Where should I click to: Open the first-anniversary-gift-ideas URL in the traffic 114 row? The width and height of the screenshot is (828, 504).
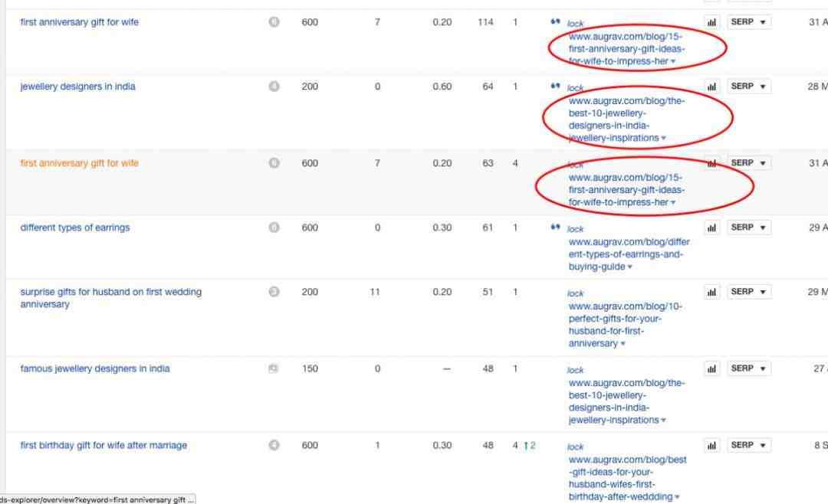[x=626, y=49]
